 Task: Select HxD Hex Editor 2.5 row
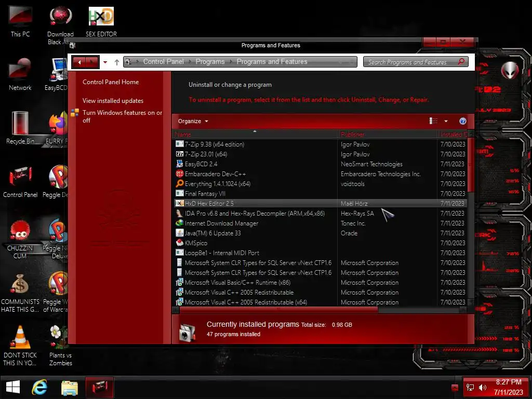(x=320, y=203)
